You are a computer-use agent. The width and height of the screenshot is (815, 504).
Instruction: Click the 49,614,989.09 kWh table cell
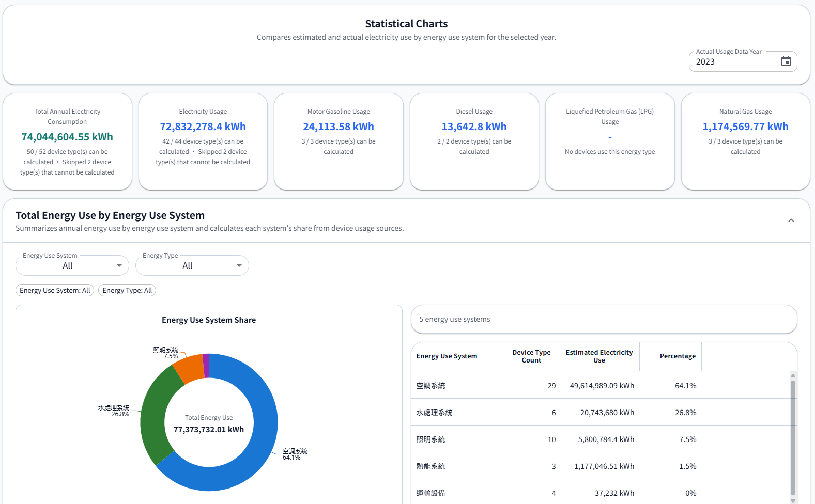pyautogui.click(x=602, y=386)
